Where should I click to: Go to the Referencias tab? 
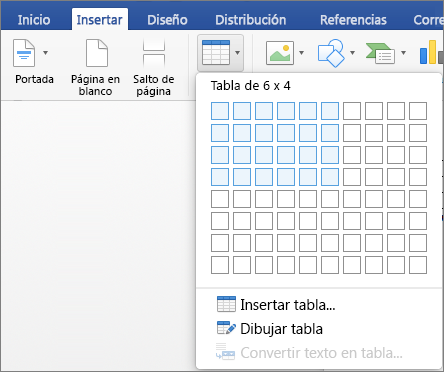(x=353, y=20)
